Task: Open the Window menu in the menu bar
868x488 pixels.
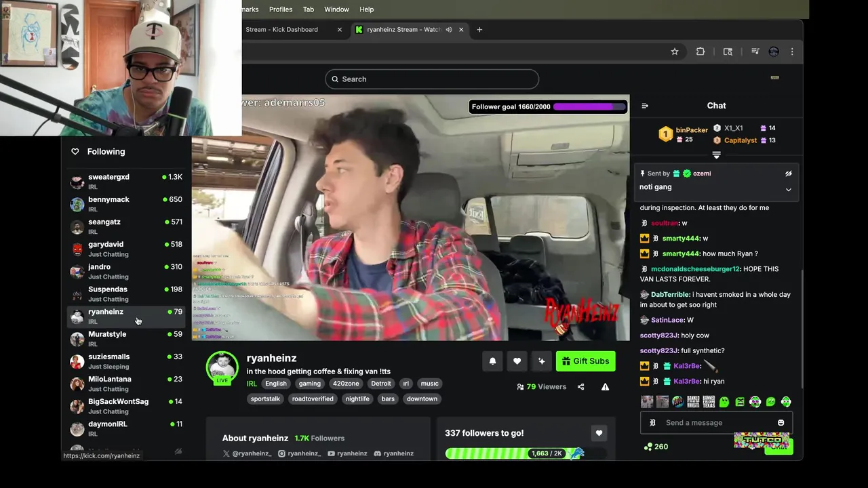Action: pos(336,9)
